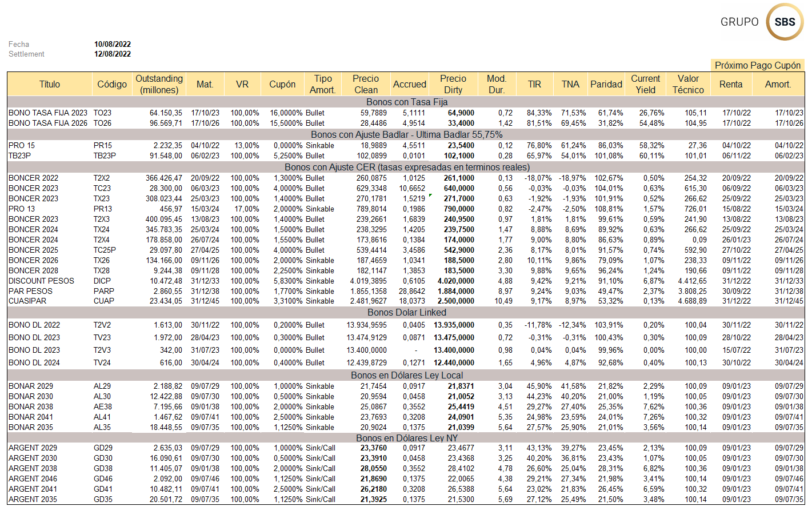Select the ARGENT 2041 row title
Image resolution: width=812 pixels, height=514 pixels.
click(33, 489)
